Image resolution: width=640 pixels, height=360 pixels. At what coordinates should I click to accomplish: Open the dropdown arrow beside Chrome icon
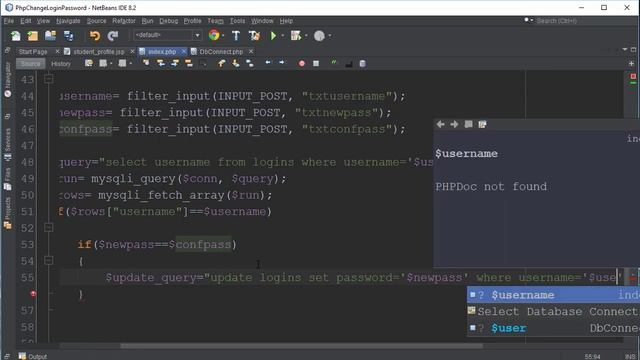223,36
